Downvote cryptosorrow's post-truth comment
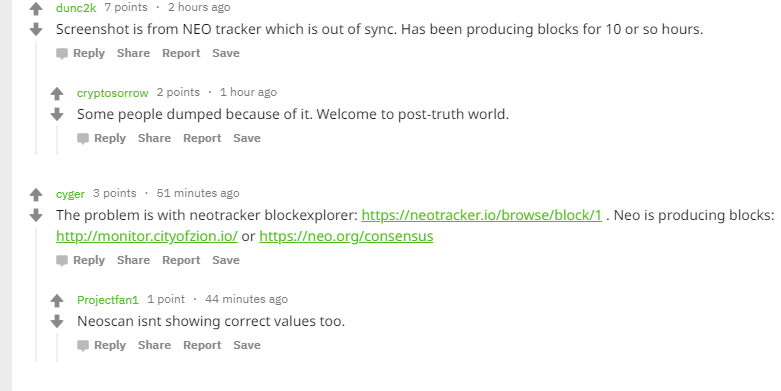The image size is (781, 391). tap(57, 115)
